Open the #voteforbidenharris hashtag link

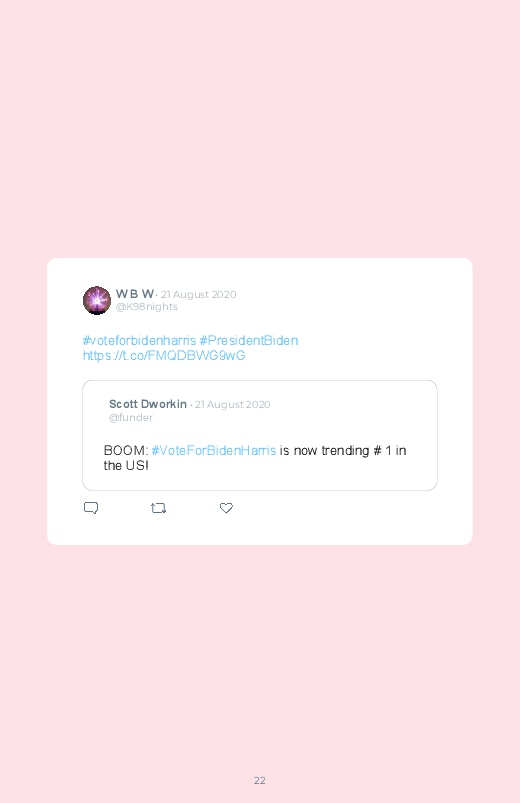point(139,341)
